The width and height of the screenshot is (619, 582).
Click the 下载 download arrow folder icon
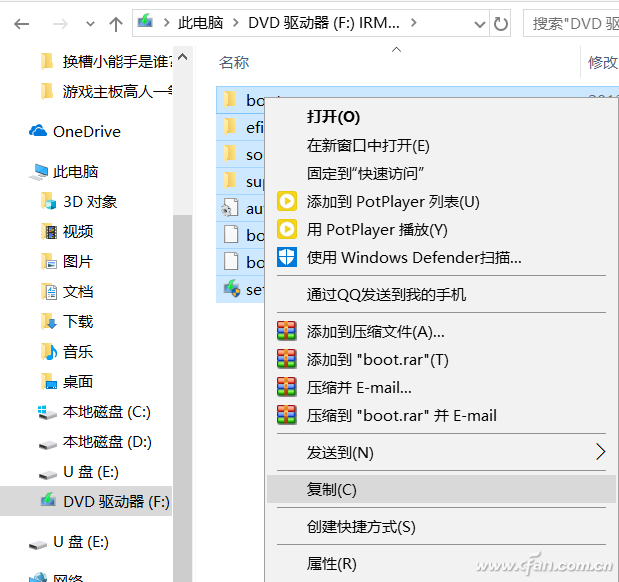click(x=49, y=321)
